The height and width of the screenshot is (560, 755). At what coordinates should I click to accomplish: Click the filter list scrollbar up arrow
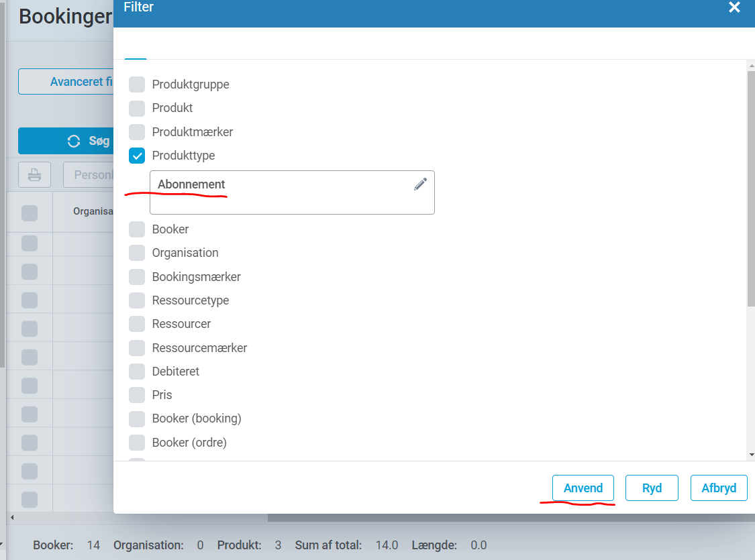751,66
